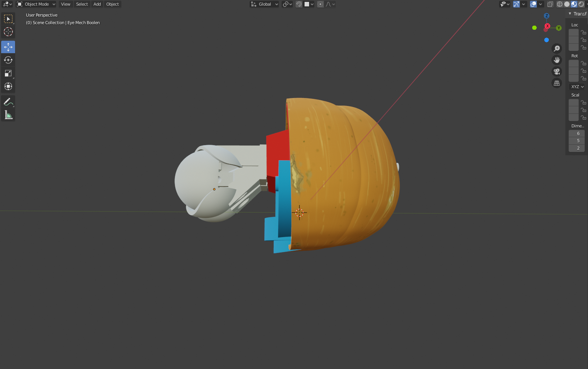Open the Object Mode dropdown
This screenshot has width=588, height=369.
click(x=36, y=4)
